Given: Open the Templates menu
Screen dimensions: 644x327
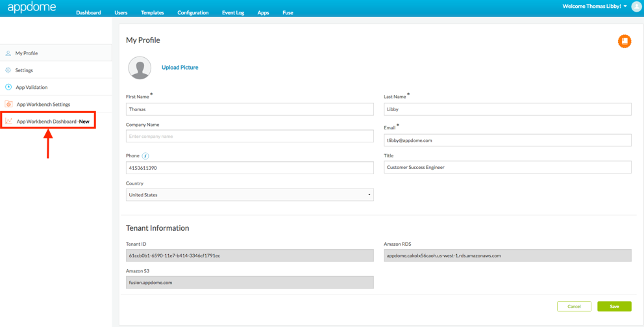Looking at the screenshot, I should click(153, 13).
